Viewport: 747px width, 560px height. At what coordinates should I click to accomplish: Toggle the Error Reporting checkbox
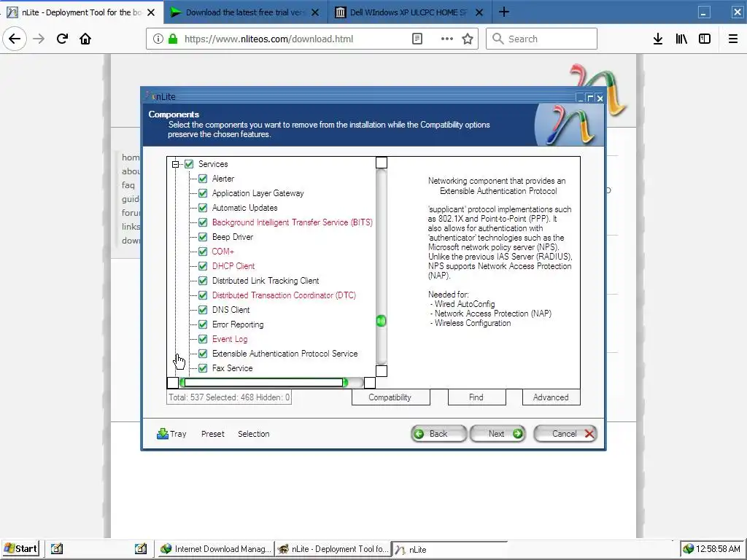pyautogui.click(x=203, y=324)
